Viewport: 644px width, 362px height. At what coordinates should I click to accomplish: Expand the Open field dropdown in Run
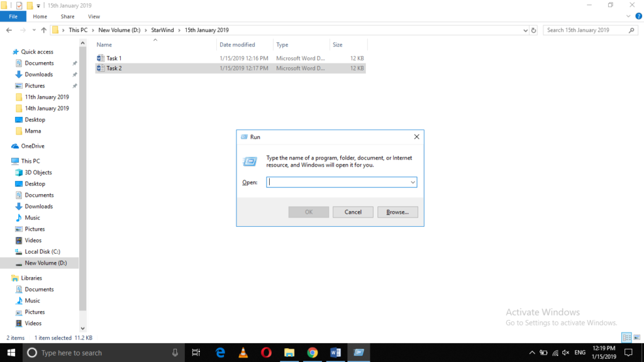tap(413, 182)
